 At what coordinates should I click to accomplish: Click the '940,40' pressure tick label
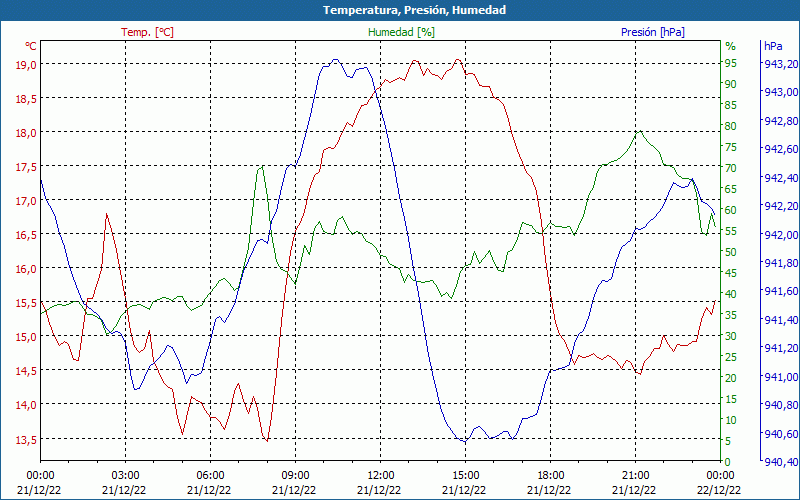tap(781, 462)
